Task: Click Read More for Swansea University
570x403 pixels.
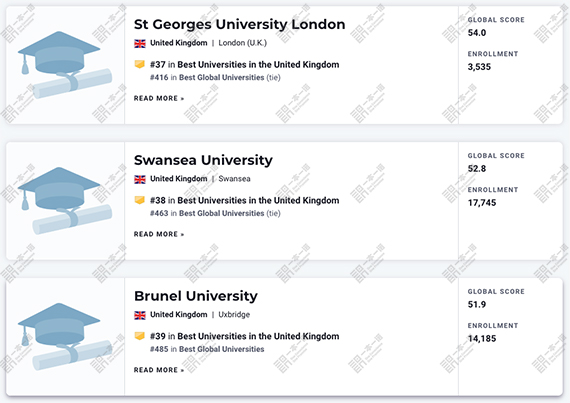Action: tap(159, 234)
